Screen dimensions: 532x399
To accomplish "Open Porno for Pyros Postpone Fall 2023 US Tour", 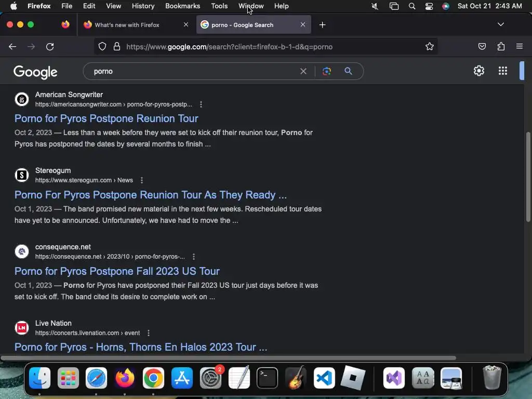I will [117, 271].
